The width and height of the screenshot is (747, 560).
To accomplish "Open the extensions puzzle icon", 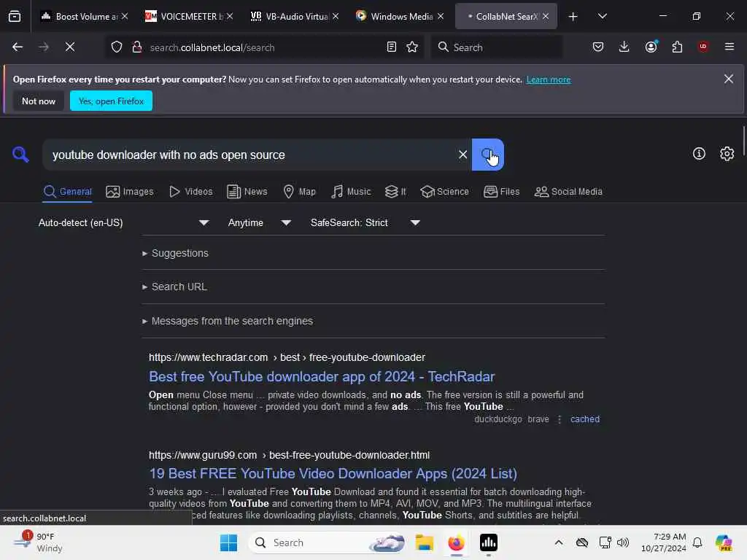I will (x=677, y=47).
